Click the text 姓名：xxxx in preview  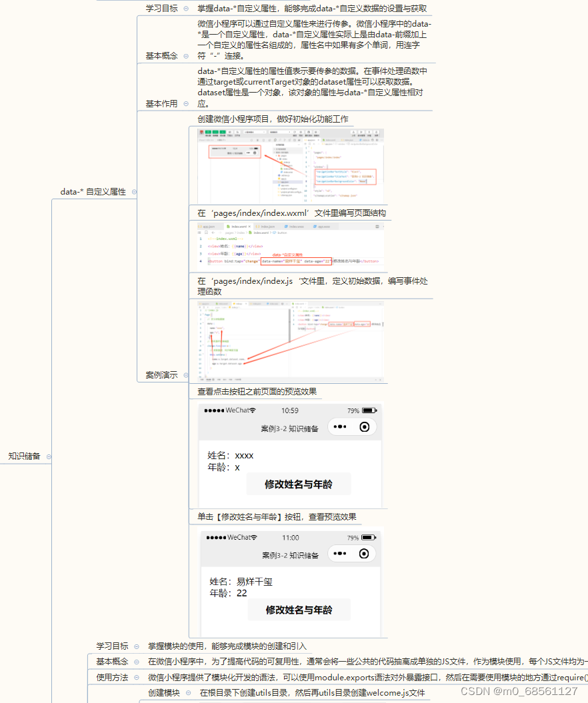pos(231,456)
